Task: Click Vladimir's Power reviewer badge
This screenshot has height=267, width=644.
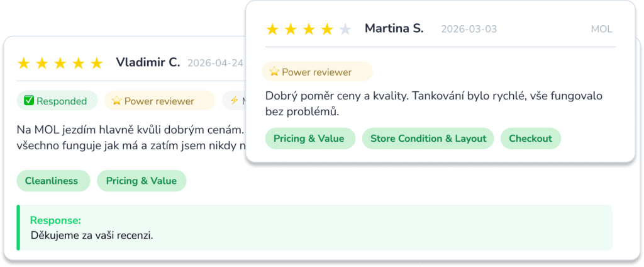Action: [x=160, y=101]
